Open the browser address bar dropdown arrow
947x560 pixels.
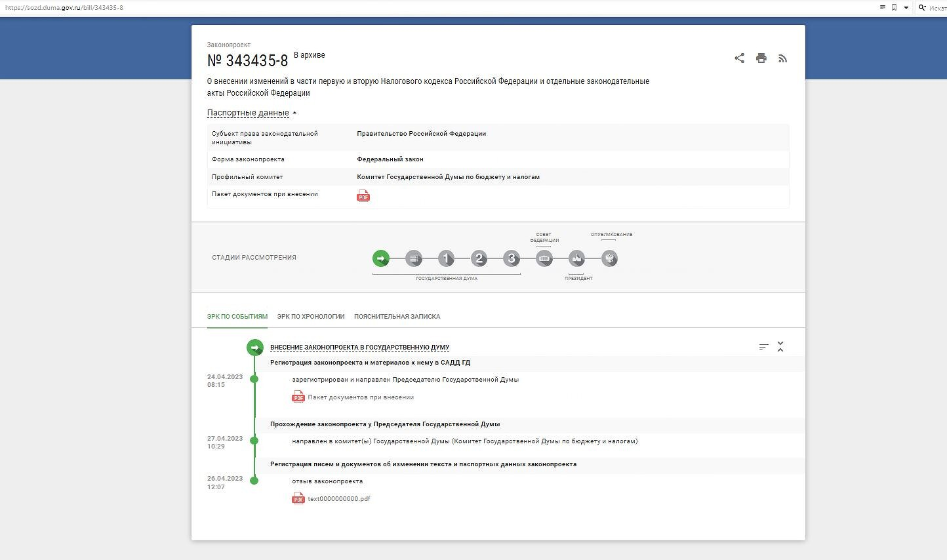click(x=906, y=8)
